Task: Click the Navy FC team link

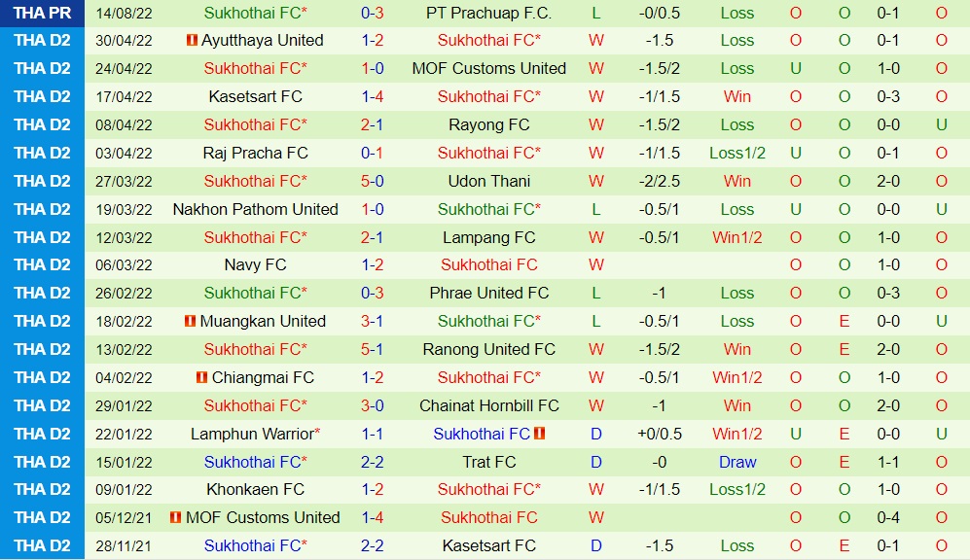Action: click(255, 264)
